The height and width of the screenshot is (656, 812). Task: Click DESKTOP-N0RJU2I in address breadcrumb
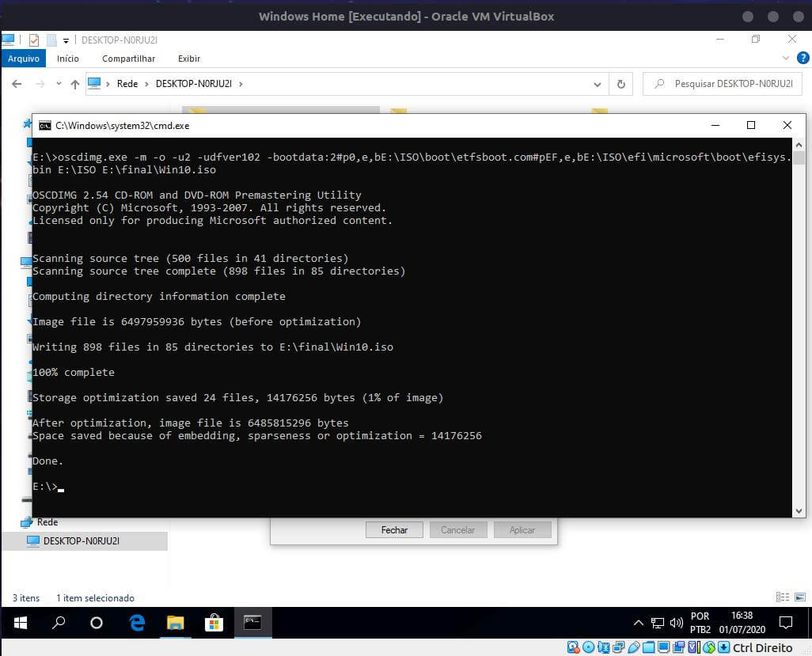[194, 84]
